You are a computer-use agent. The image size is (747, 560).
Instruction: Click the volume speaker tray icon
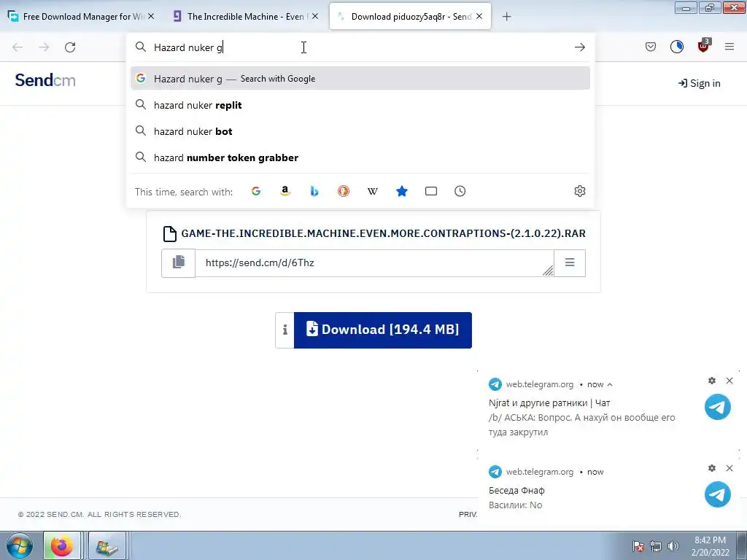[673, 546]
